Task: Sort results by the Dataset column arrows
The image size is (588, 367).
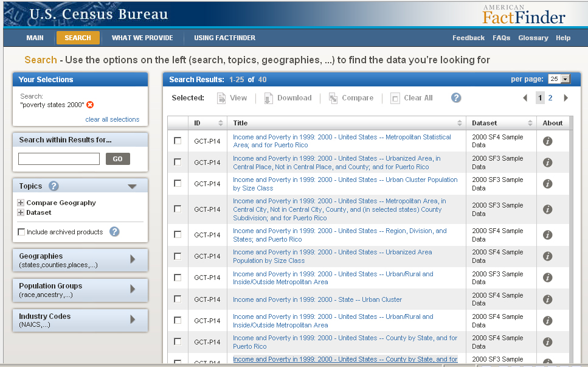Action: (x=530, y=123)
